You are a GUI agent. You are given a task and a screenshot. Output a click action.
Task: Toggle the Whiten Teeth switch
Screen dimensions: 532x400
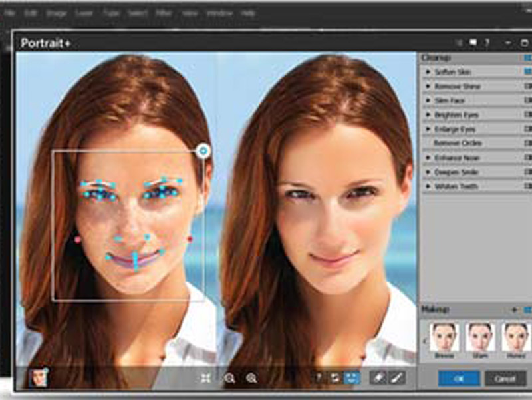[527, 187]
